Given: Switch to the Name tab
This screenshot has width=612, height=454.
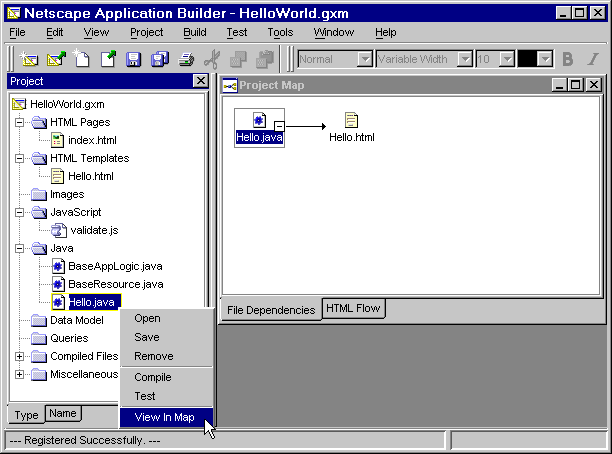Looking at the screenshot, I should [x=63, y=413].
